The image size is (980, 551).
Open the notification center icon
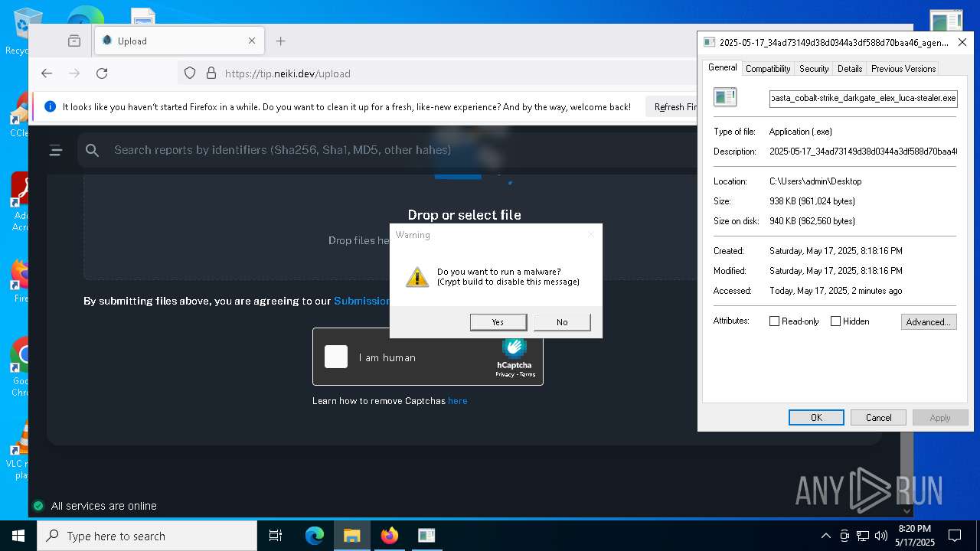(x=955, y=536)
